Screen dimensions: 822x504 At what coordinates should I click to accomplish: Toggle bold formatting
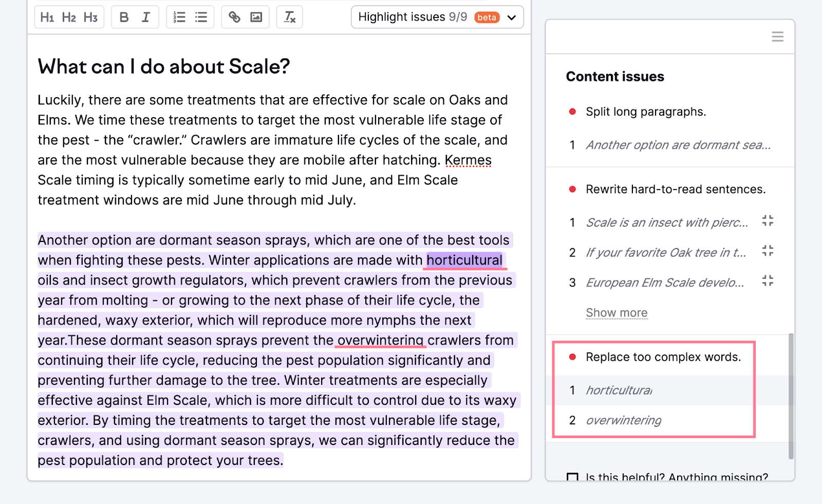coord(124,17)
